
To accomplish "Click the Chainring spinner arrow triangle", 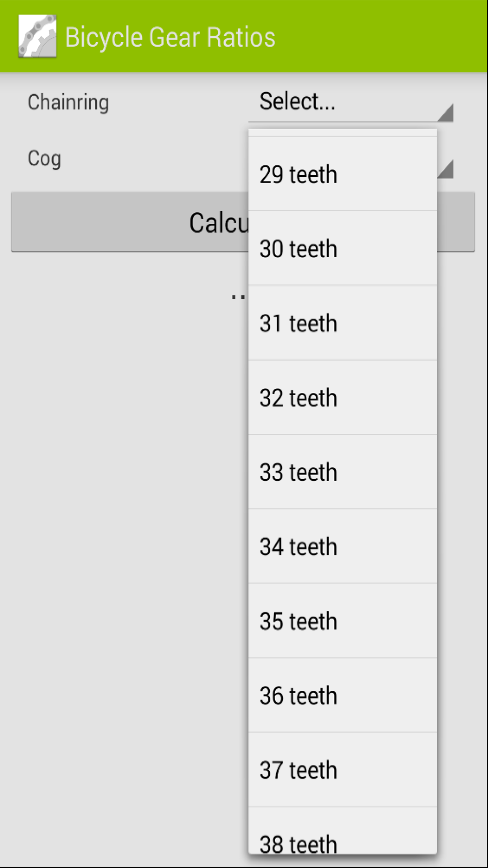I will point(446,113).
